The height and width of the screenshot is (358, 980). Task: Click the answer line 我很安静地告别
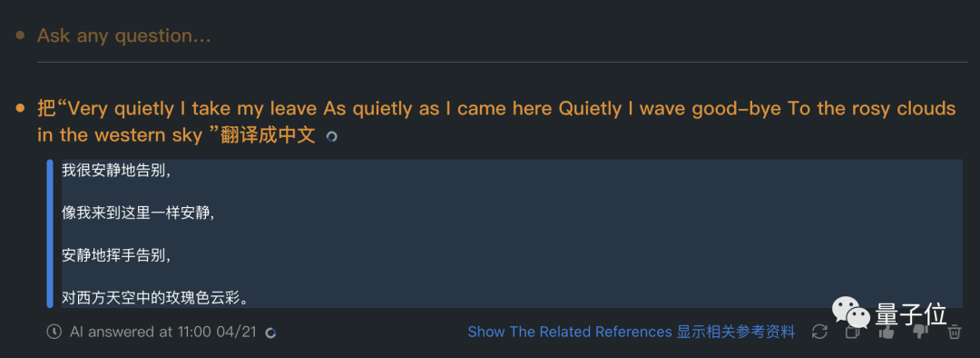click(x=116, y=170)
